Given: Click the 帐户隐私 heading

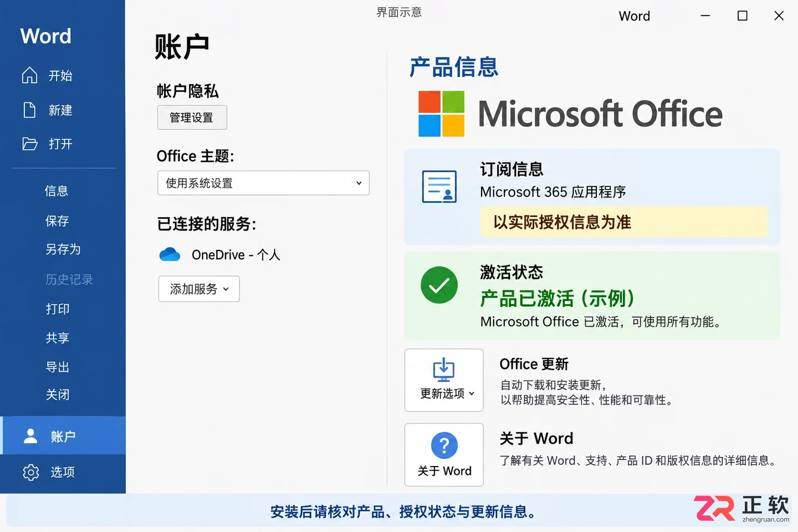Looking at the screenshot, I should (x=187, y=91).
